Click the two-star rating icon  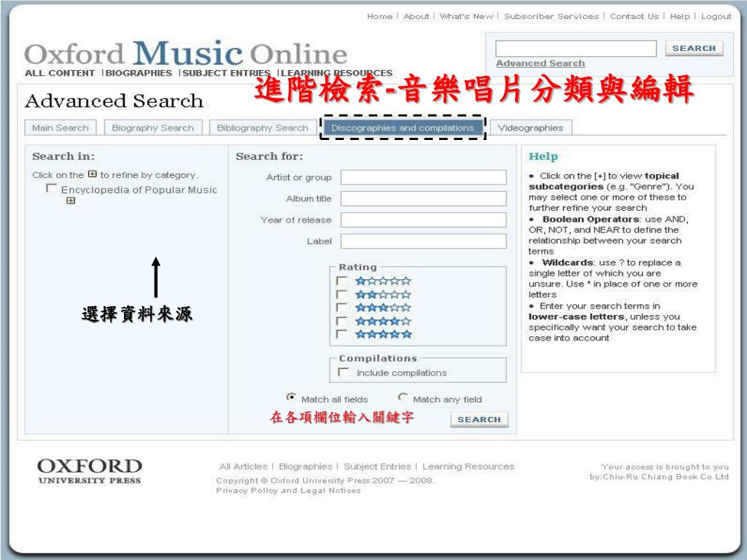383,295
